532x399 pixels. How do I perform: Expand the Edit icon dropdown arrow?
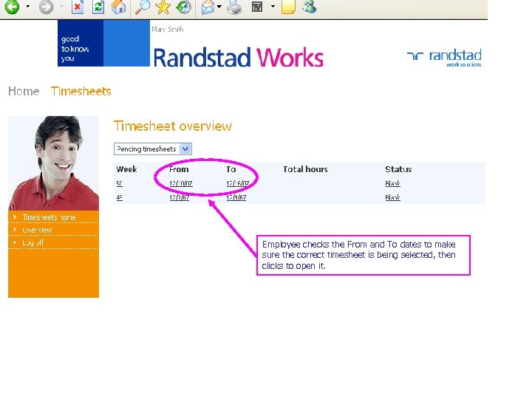(273, 6)
